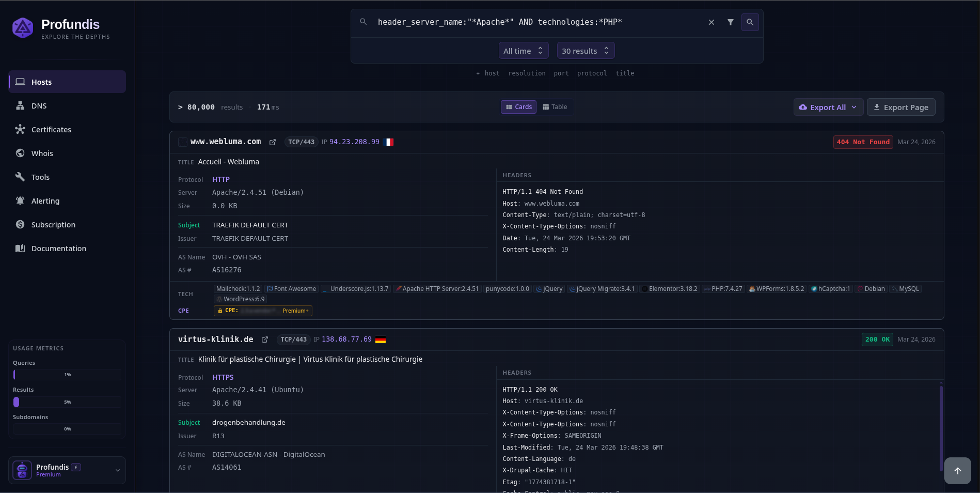Click the green Subject label on webluma card

(x=189, y=225)
